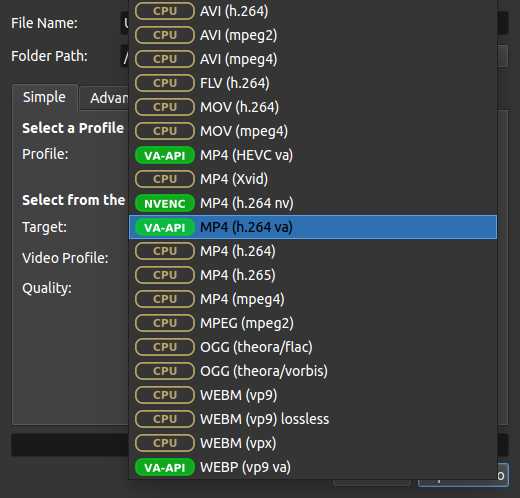
Task: Click the NVENC badge beside MP4 (h.264 nv)
Action: point(165,203)
